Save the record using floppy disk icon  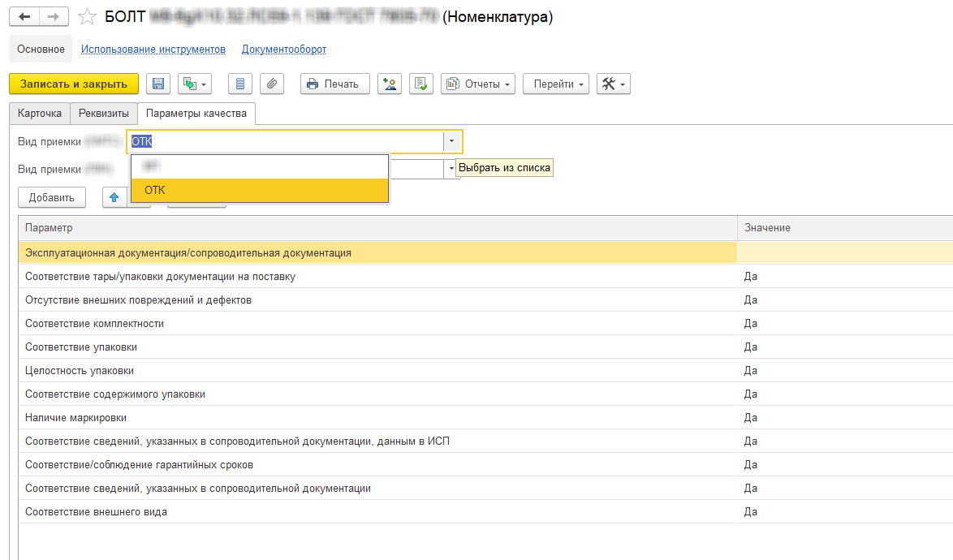point(158,84)
